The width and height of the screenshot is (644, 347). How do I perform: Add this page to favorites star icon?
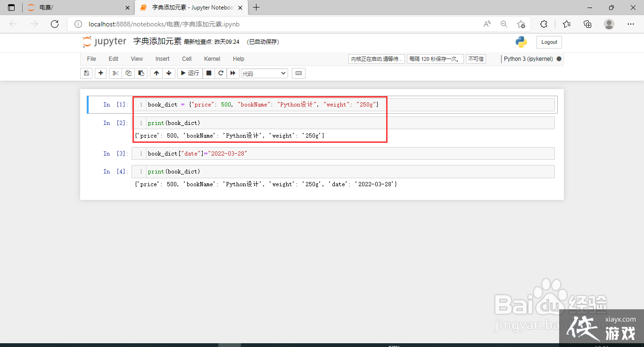521,24
